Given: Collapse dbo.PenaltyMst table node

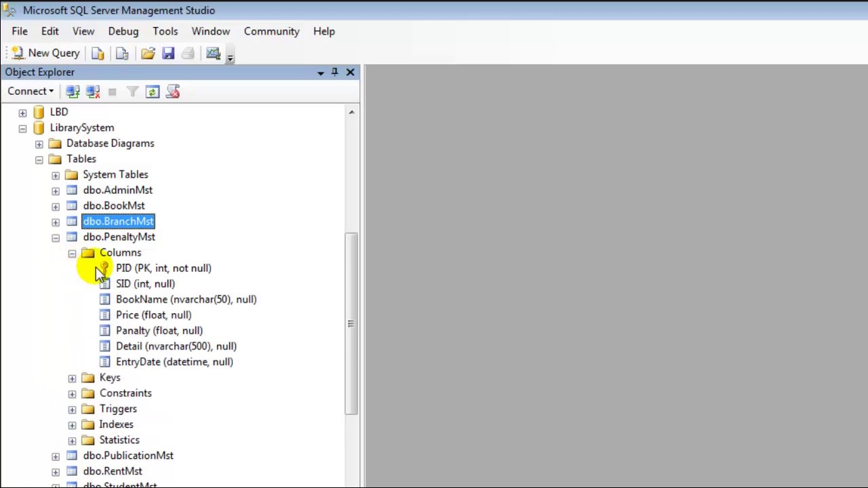Looking at the screenshot, I should [56, 237].
